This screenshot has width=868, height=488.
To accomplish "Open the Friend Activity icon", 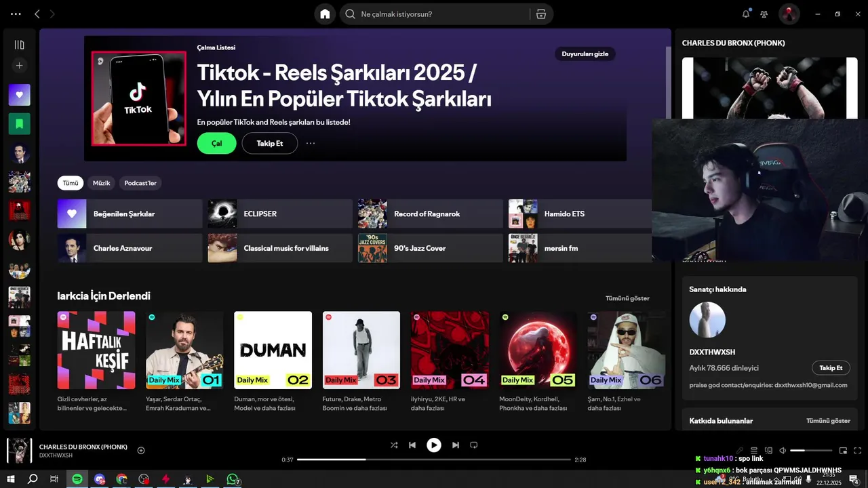I will [764, 14].
